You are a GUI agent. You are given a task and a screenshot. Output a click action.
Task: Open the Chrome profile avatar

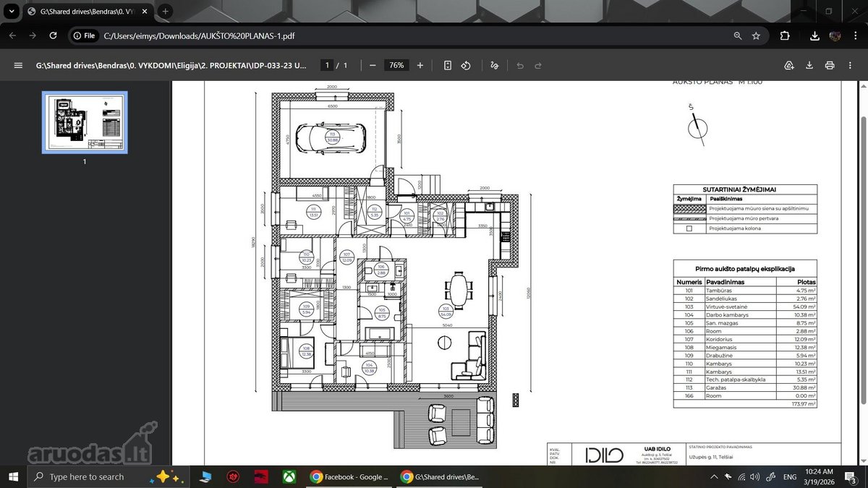(835, 35)
